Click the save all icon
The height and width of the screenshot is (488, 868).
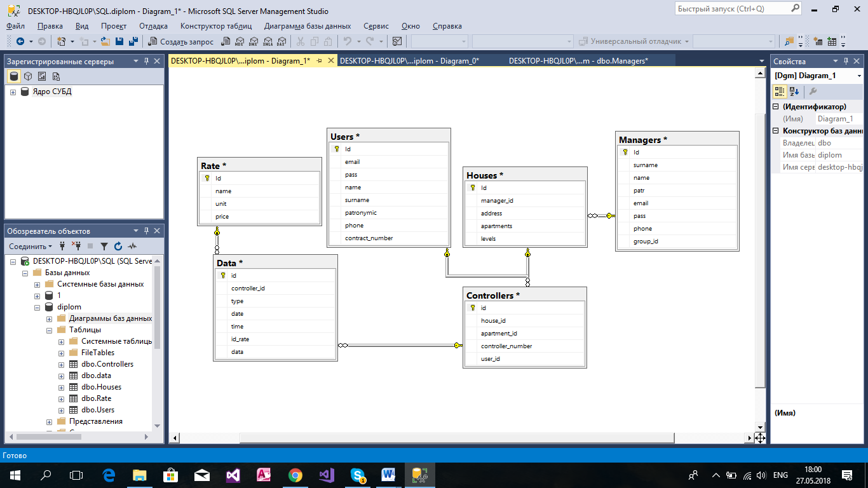(x=133, y=41)
